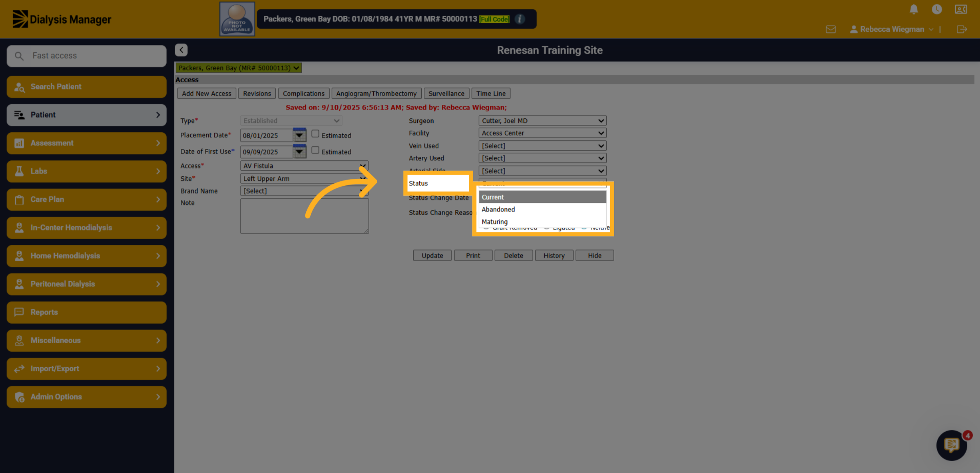The image size is (980, 473).
Task: Open the Surveillance tab
Action: tap(446, 93)
